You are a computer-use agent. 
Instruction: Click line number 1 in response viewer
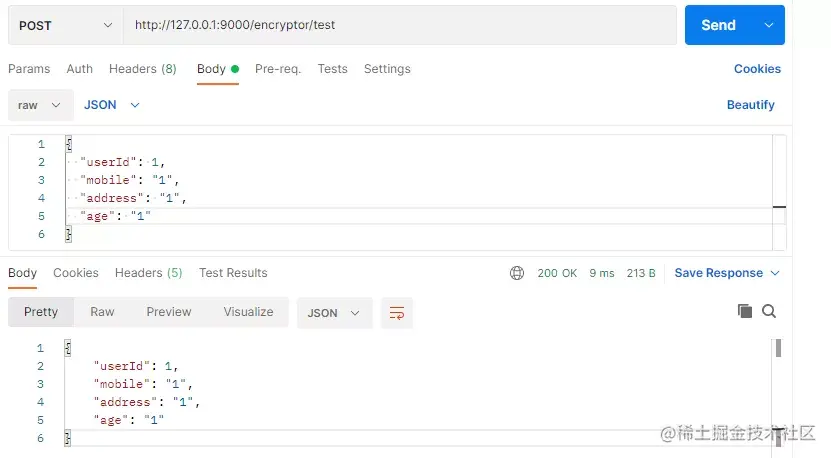point(40,348)
